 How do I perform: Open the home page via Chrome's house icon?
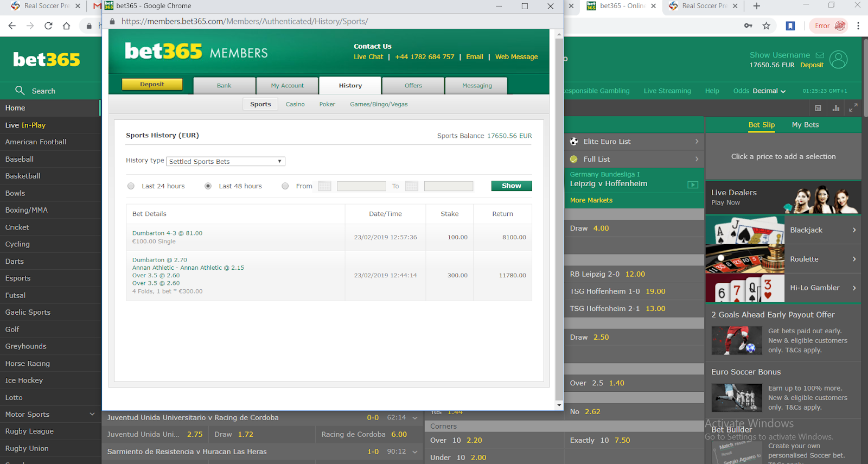point(66,26)
